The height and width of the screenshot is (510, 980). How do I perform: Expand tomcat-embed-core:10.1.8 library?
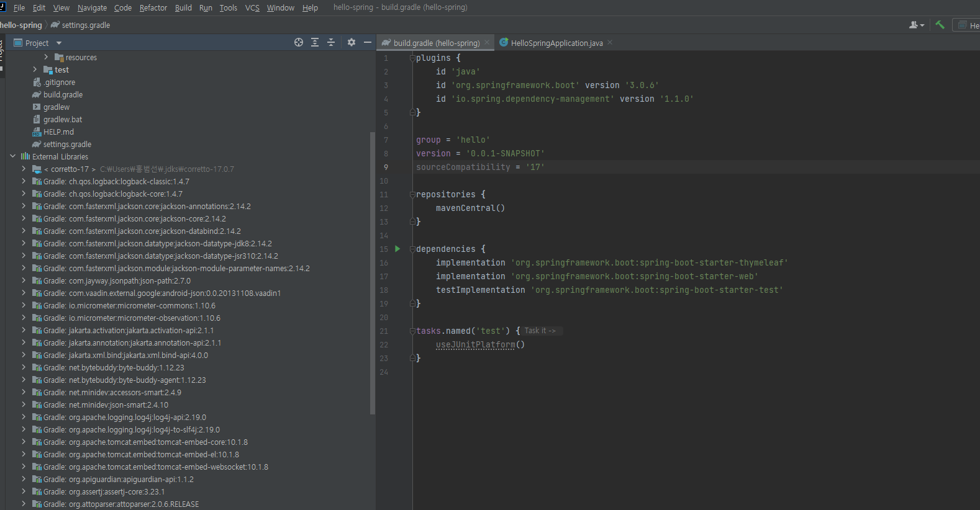[x=24, y=442]
